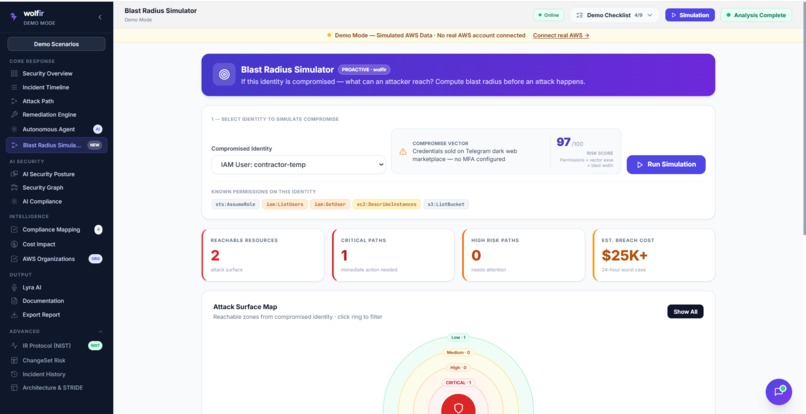Expand the Demo Checklist dropdown
The width and height of the screenshot is (806, 414).
pyautogui.click(x=614, y=15)
